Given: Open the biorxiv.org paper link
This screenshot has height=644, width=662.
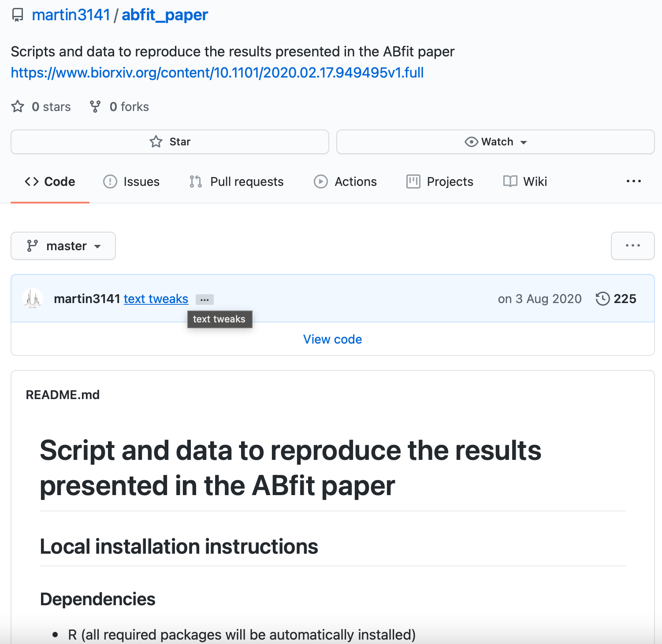Looking at the screenshot, I should click(217, 73).
